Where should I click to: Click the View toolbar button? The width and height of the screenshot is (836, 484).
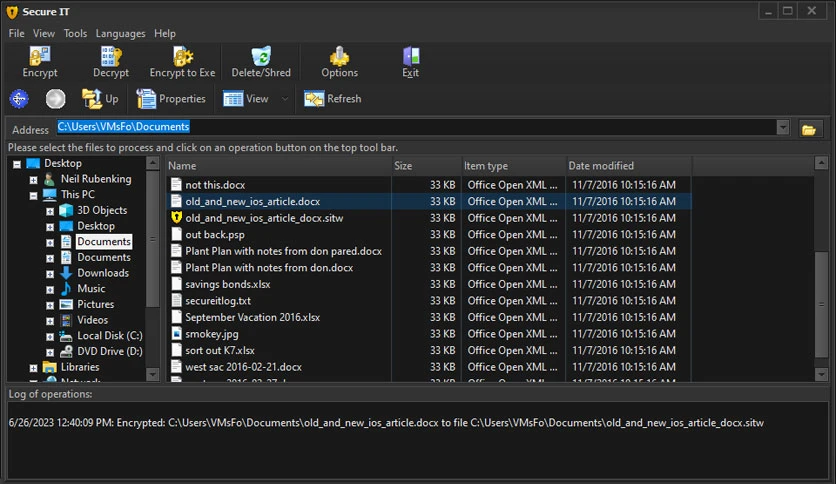[246, 99]
